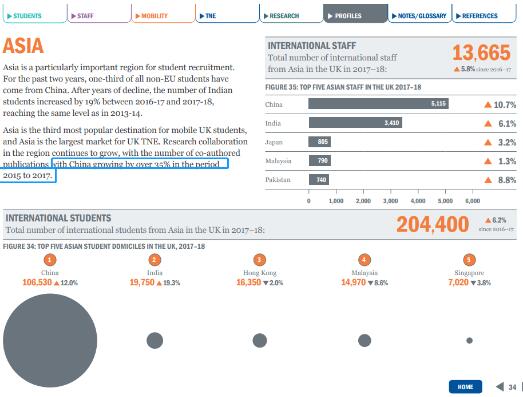Click the orange number 1 China badge
The height and width of the screenshot is (397, 523).
point(50,260)
